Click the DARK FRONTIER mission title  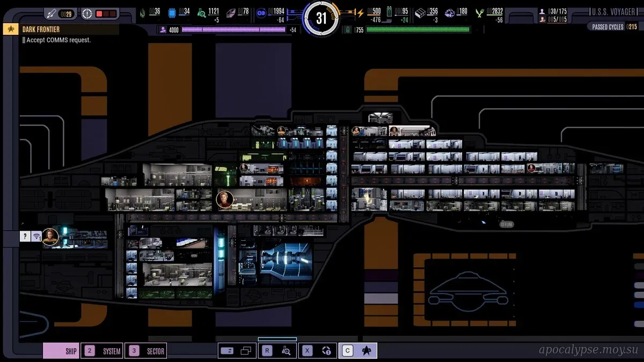tap(41, 29)
